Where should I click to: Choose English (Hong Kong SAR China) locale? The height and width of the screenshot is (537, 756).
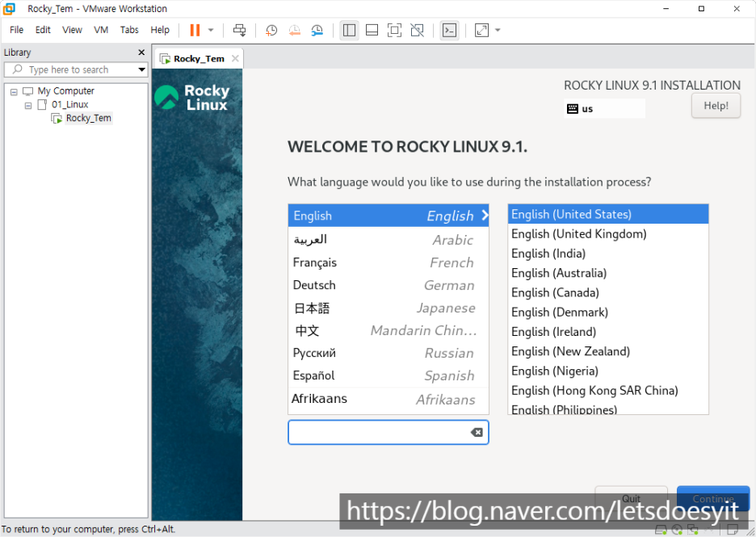(608, 391)
